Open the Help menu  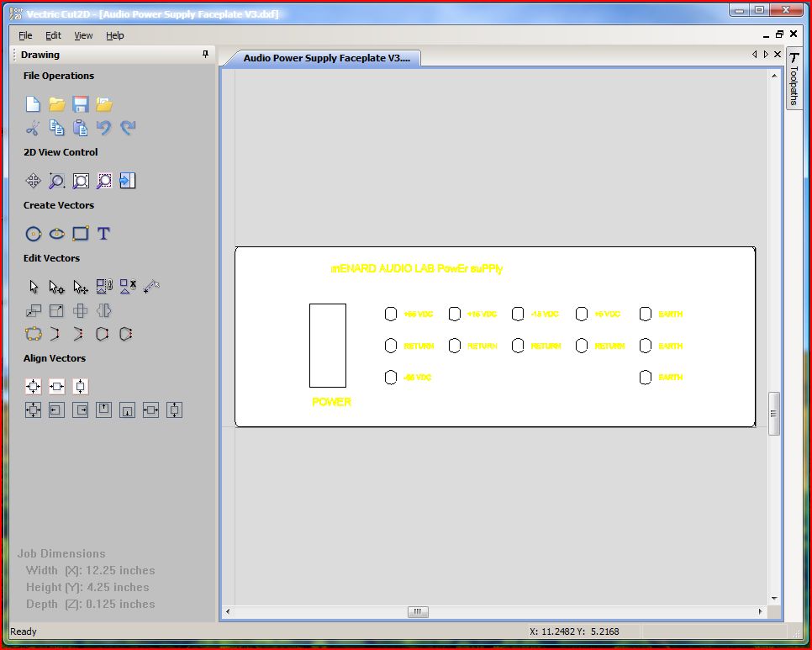[115, 35]
